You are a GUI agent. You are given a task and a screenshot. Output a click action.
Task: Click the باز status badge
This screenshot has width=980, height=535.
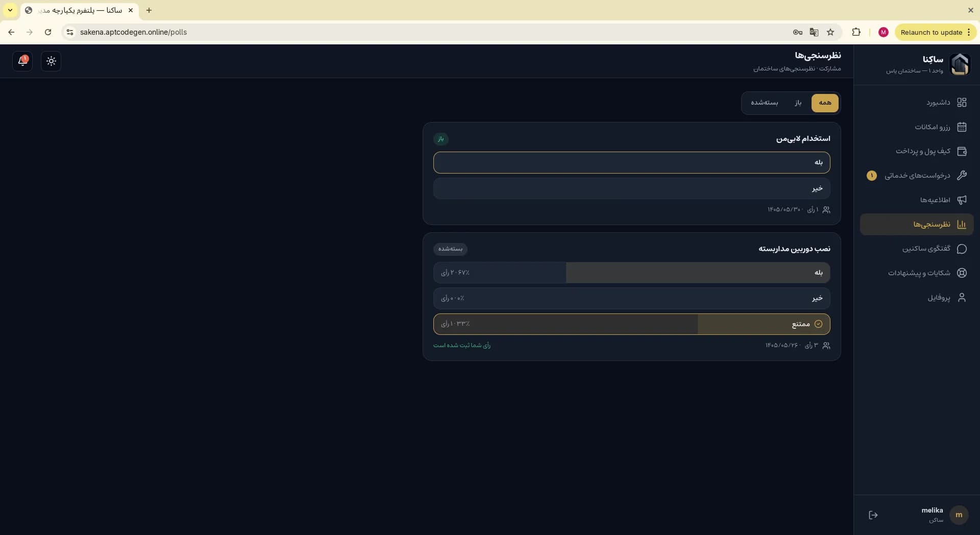click(x=441, y=139)
